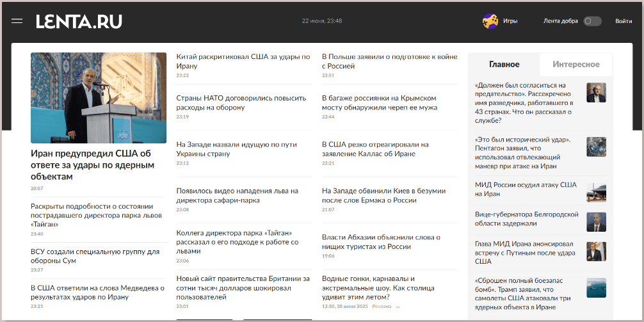
Task: Open headline Иран предупредил США об ответе
Action: [92, 165]
